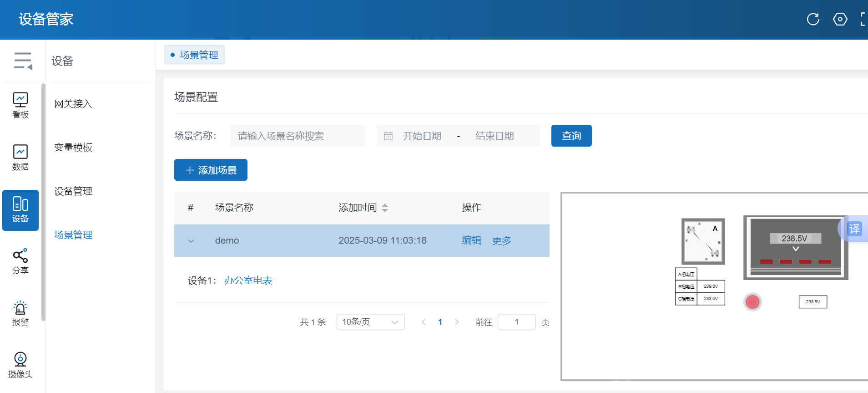868x393 pixels.
Task: Open the 摄像头 camera section
Action: point(20,365)
